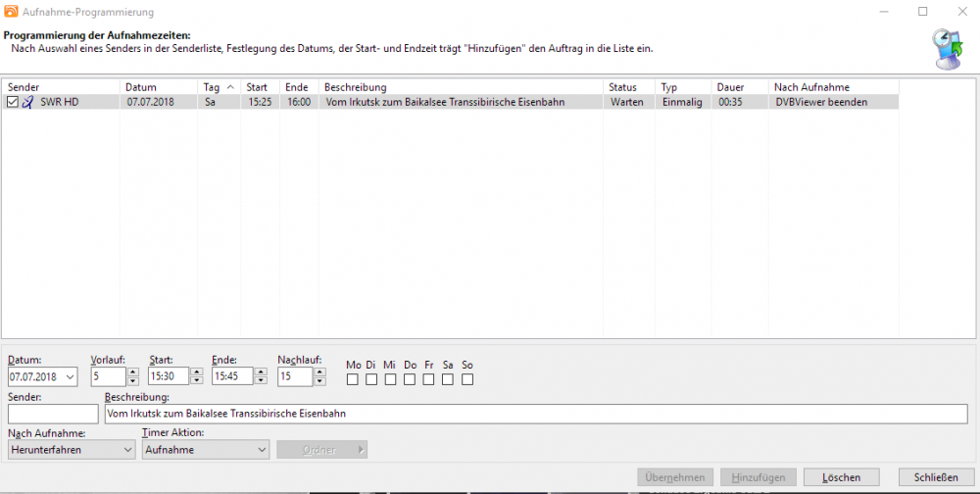Increase Vorlauf with the up arrow
980x494 pixels.
132,371
